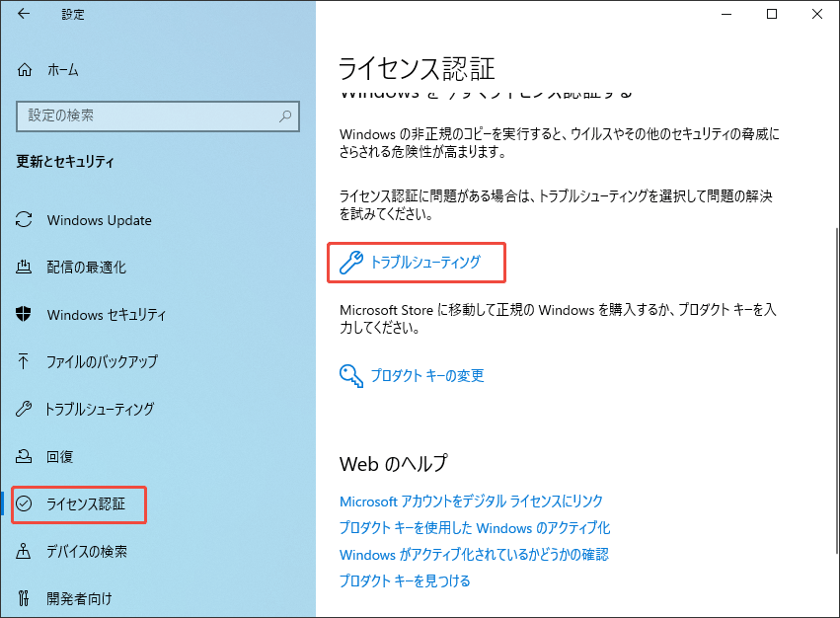Click the デバイスの検索 person icon

click(23, 551)
